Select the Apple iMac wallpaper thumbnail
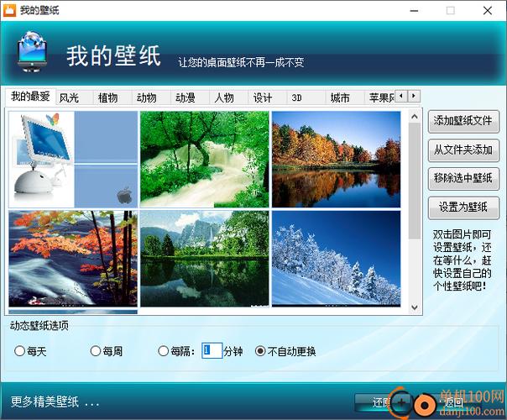 point(73,160)
